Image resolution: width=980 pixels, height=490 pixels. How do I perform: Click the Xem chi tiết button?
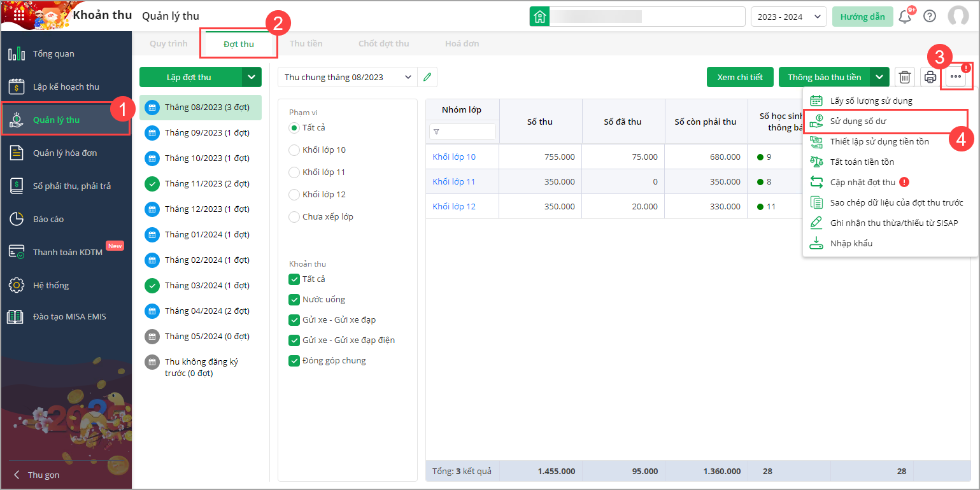tap(739, 77)
